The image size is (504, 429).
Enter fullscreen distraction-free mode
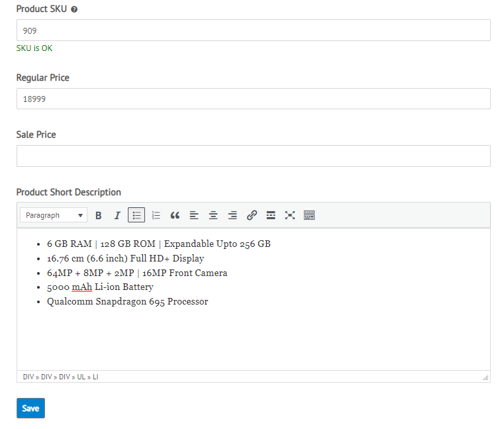290,215
